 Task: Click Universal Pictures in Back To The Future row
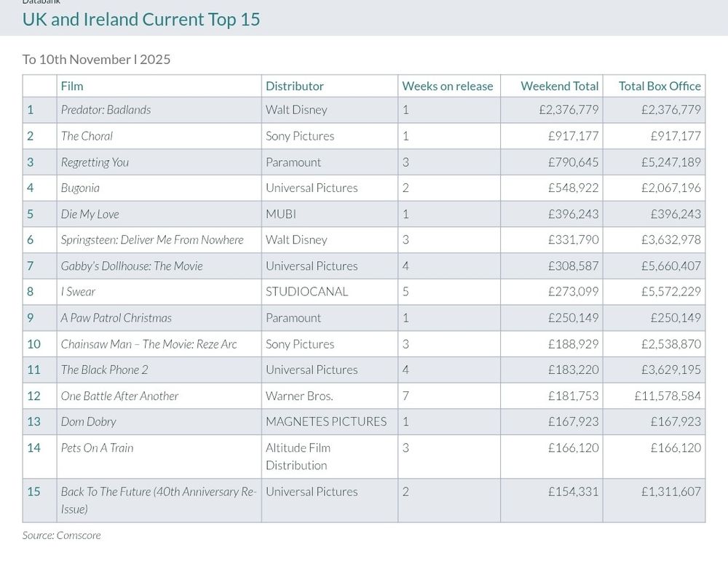tap(312, 492)
